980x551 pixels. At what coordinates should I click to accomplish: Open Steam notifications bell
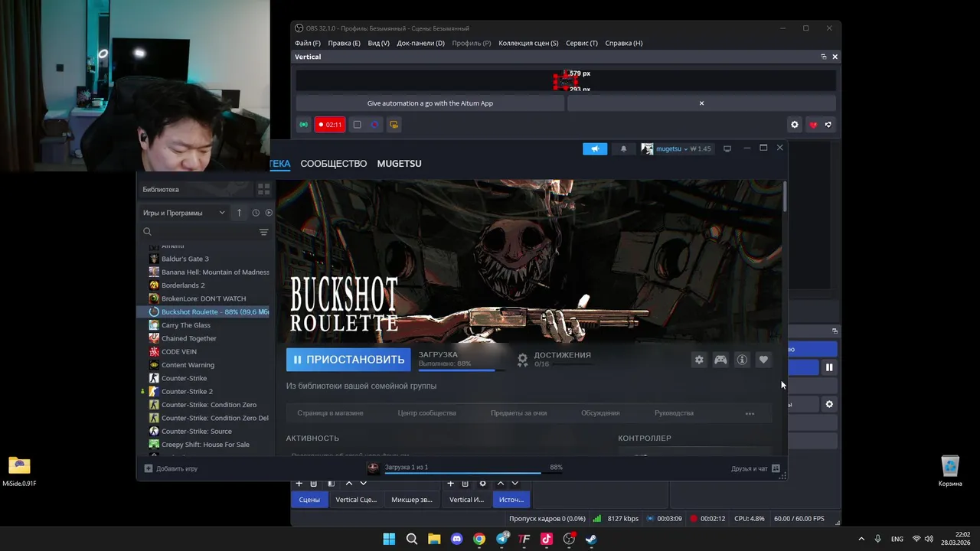(x=623, y=148)
